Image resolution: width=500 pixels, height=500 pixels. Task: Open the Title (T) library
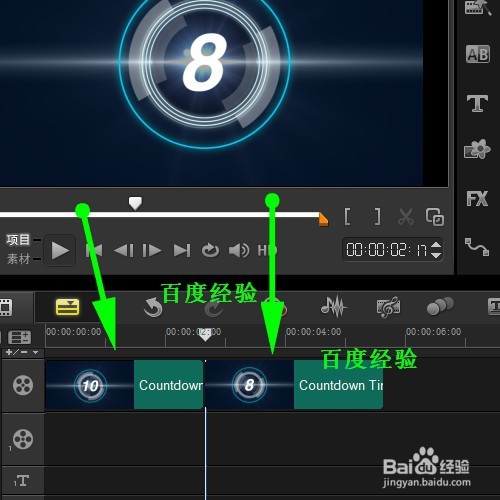tap(477, 103)
